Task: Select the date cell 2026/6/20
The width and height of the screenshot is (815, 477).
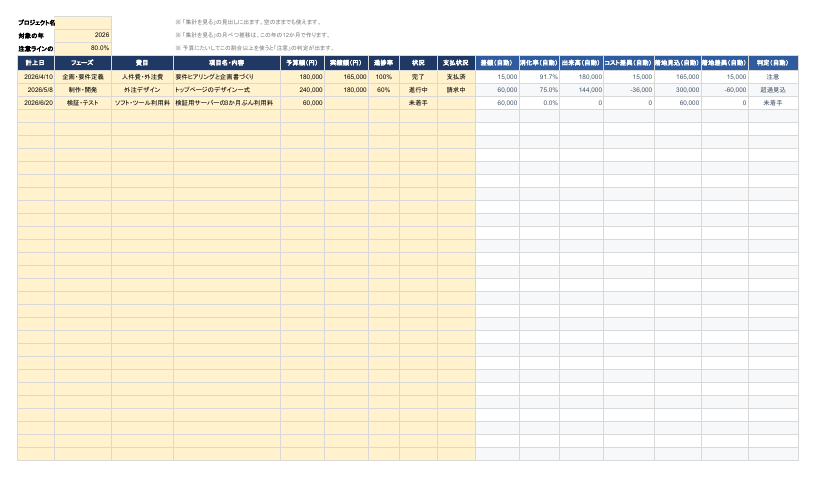Action: pyautogui.click(x=36, y=103)
